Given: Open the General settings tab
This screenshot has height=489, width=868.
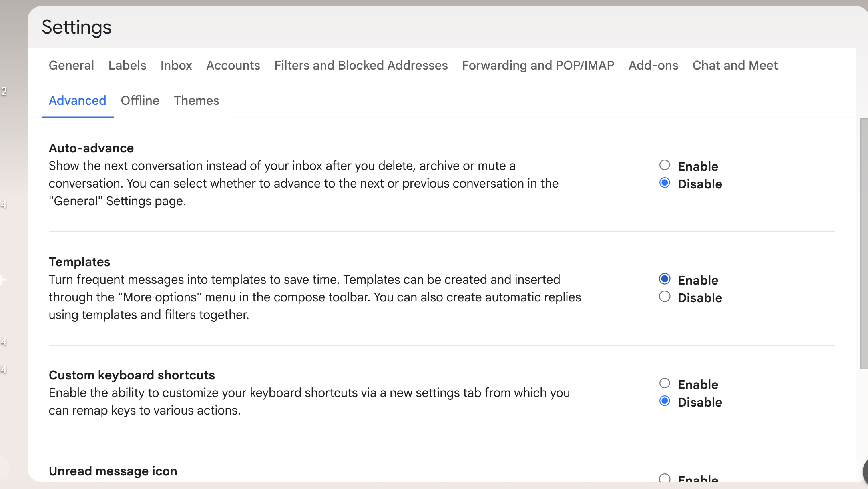Looking at the screenshot, I should [x=71, y=65].
